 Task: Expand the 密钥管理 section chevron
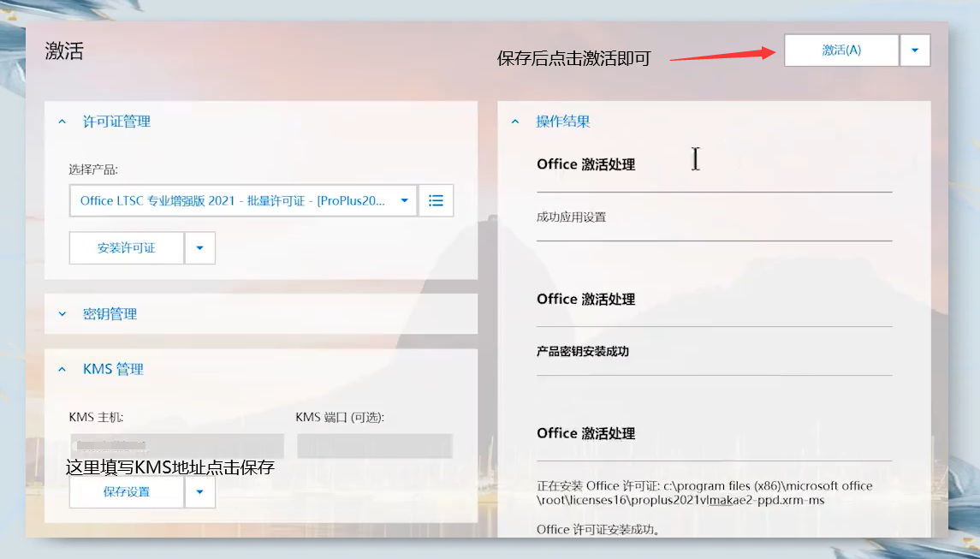pos(62,314)
